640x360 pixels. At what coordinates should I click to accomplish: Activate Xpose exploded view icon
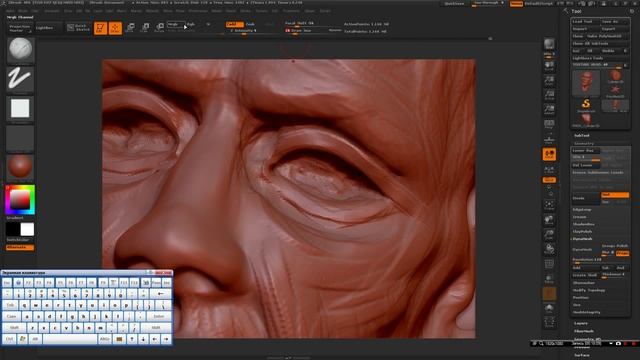pyautogui.click(x=549, y=323)
